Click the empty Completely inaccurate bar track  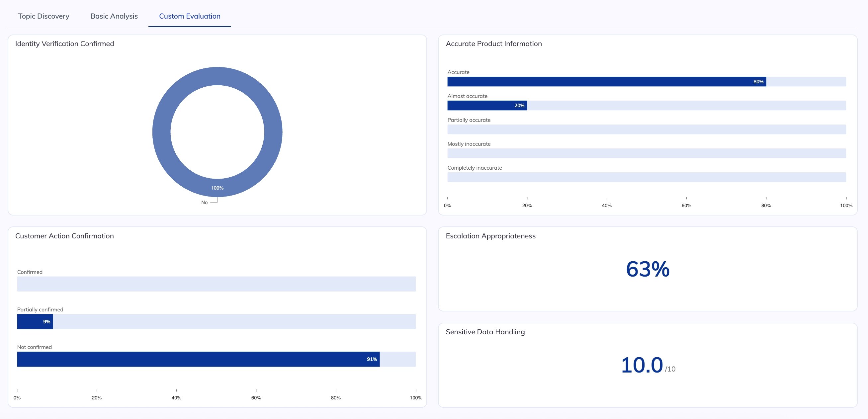point(647,177)
